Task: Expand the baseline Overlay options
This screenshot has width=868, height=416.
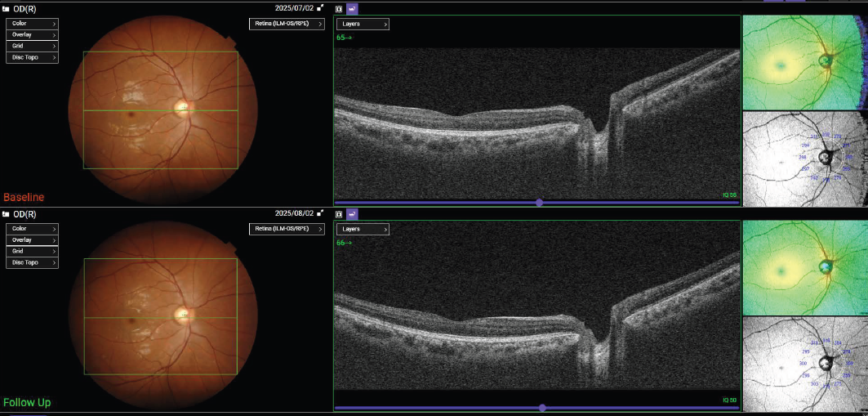Action: point(32,35)
